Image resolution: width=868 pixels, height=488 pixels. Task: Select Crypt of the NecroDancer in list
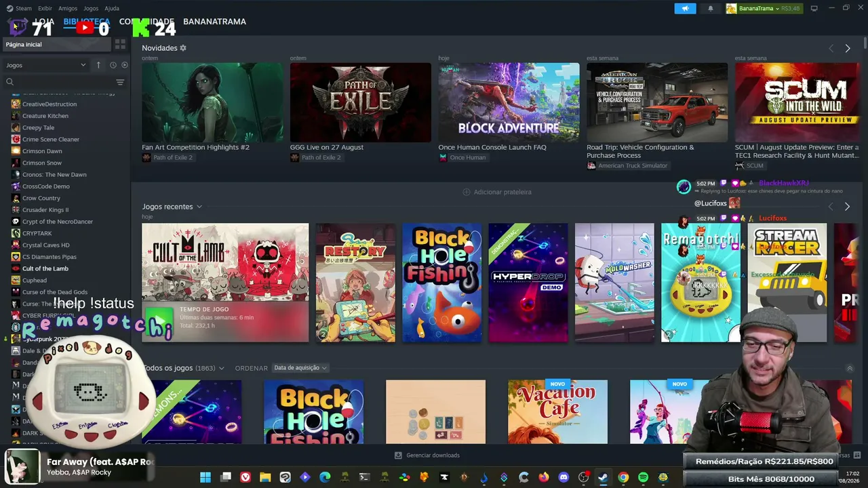click(x=58, y=222)
